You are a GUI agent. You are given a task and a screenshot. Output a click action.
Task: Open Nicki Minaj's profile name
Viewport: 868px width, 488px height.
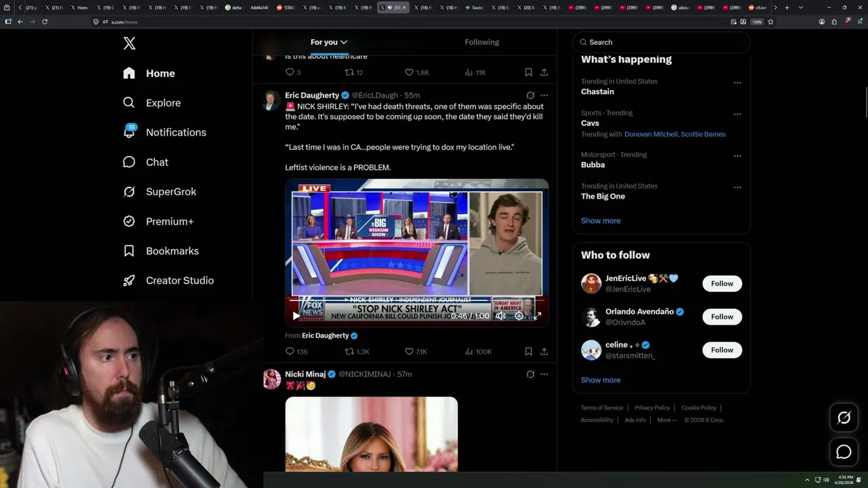tap(305, 374)
